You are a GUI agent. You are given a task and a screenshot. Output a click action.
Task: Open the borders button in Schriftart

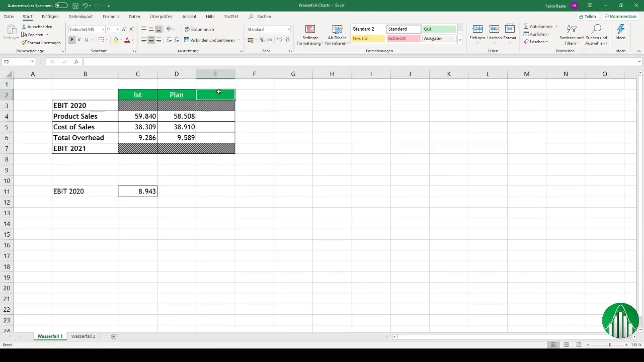101,40
